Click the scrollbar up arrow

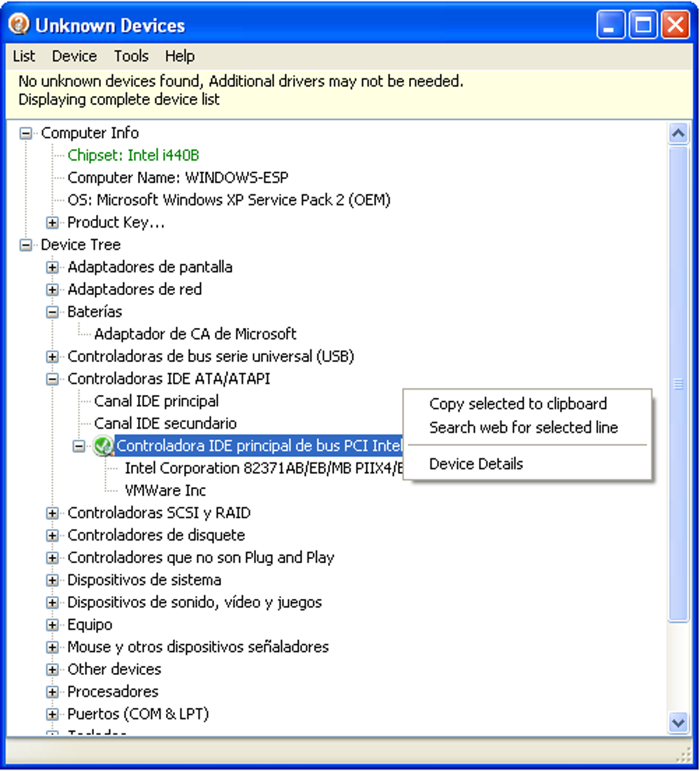[x=678, y=133]
